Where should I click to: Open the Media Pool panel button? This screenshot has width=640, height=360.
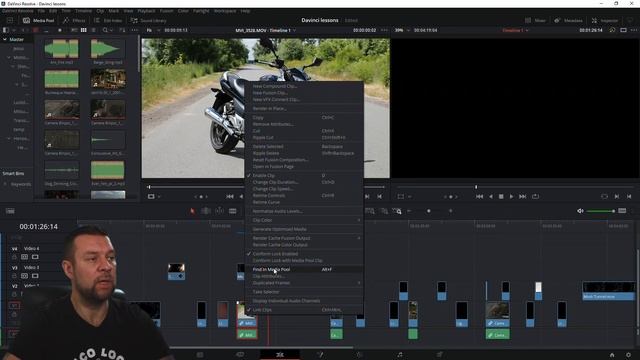point(38,20)
